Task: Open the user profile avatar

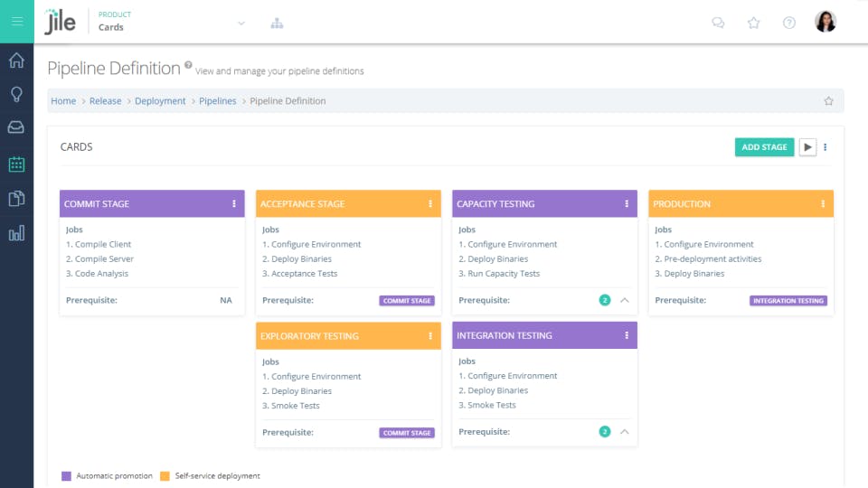Action: 826,23
